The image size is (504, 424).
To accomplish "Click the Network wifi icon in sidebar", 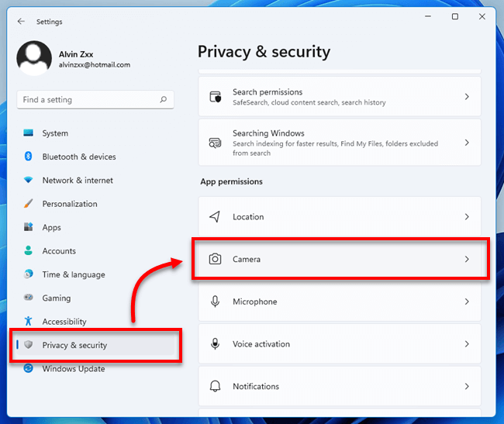I will point(29,180).
